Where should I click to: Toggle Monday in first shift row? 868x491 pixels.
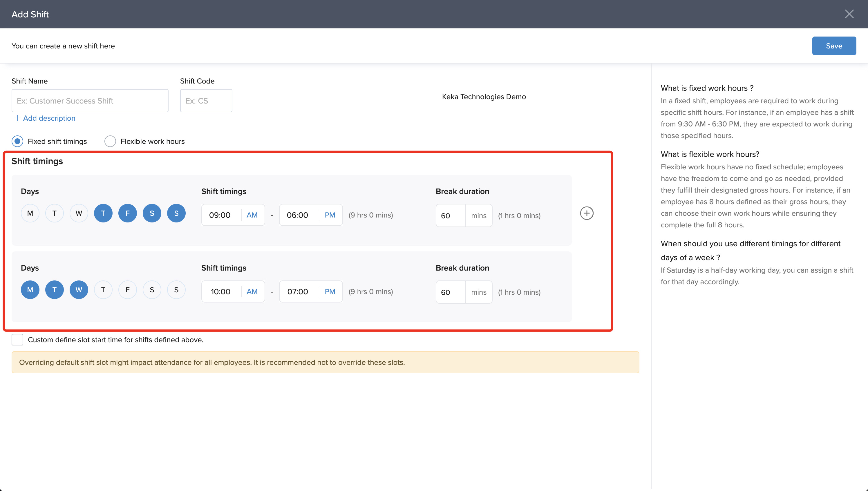[30, 213]
